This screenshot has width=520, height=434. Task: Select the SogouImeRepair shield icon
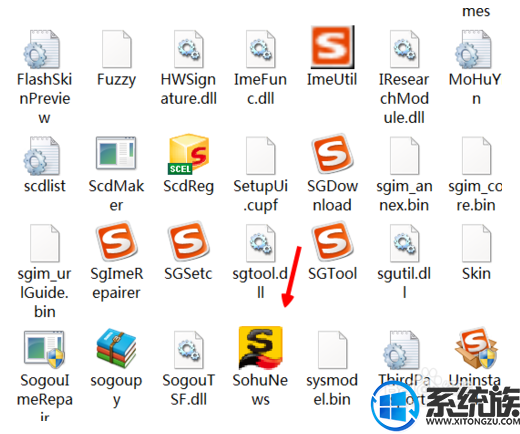tap(44, 349)
